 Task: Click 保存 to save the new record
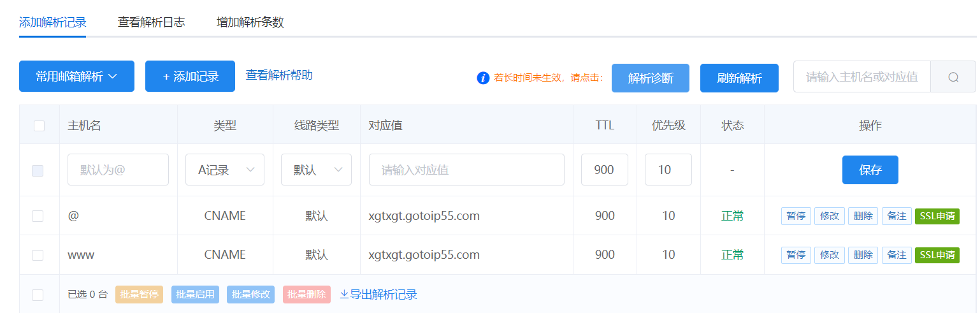[x=870, y=170]
